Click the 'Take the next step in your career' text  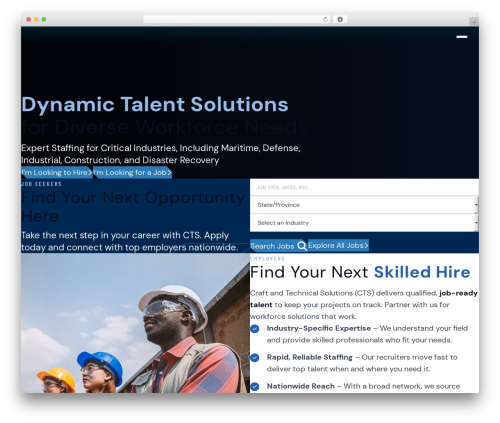click(x=130, y=241)
